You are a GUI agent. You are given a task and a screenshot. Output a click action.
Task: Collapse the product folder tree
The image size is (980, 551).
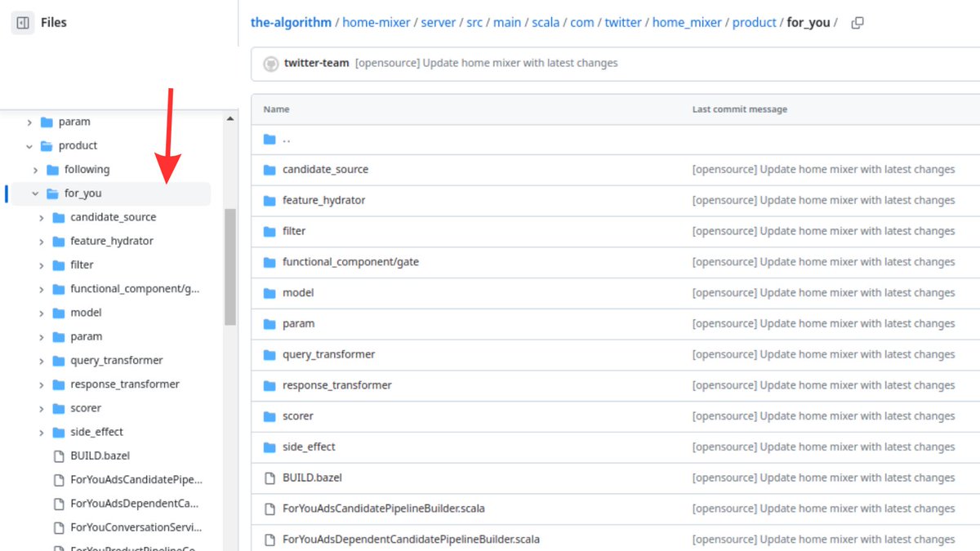(29, 145)
